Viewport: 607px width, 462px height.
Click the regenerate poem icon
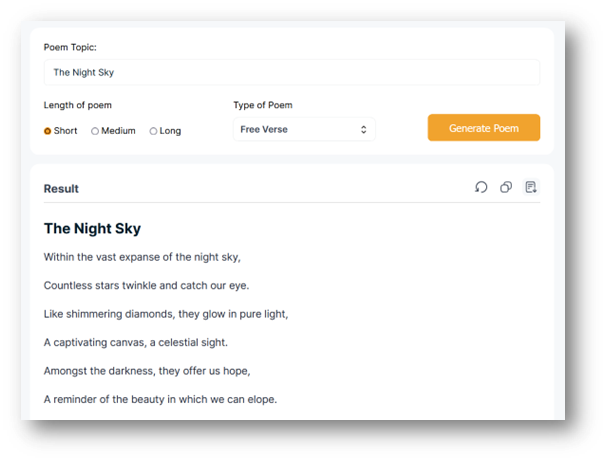481,187
